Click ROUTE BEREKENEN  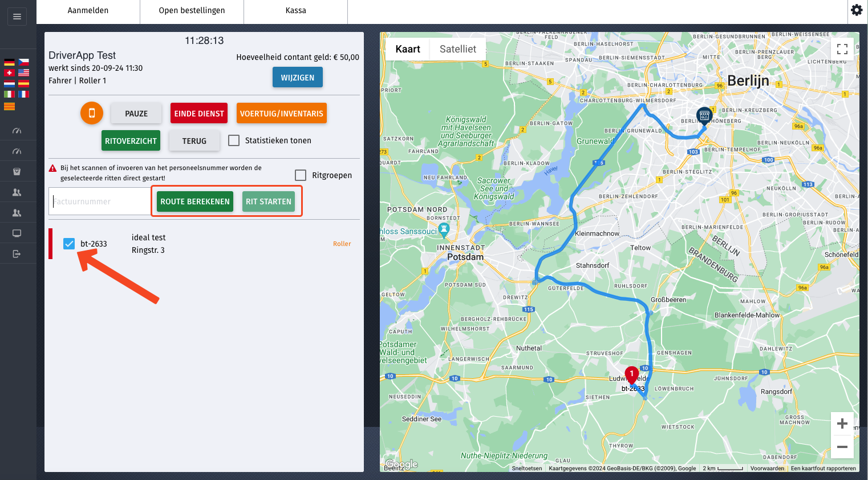[195, 201]
